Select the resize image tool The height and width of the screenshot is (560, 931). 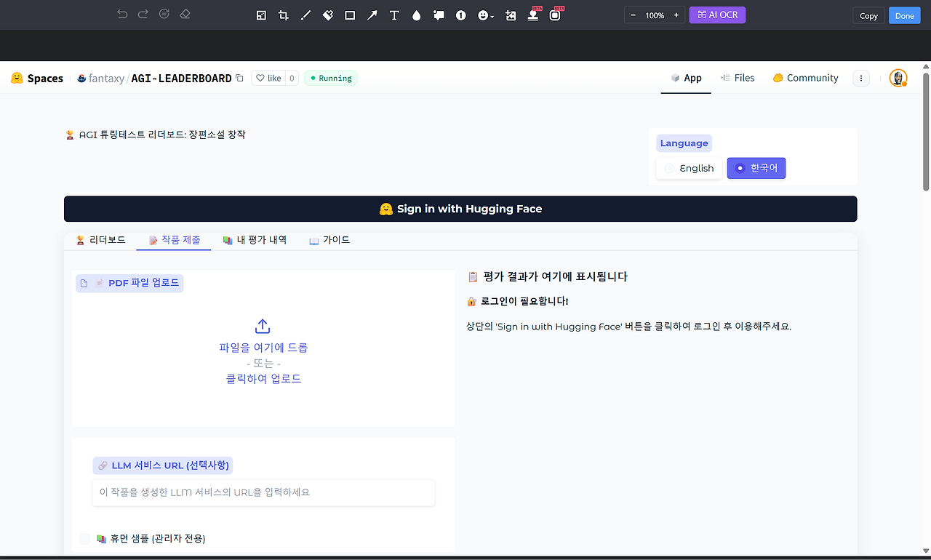coord(262,15)
